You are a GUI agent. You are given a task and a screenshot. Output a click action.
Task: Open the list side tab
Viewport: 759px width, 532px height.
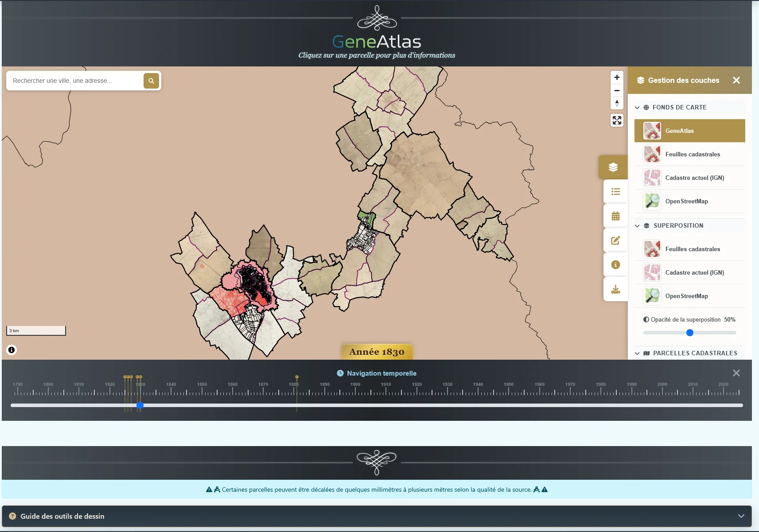tap(615, 192)
